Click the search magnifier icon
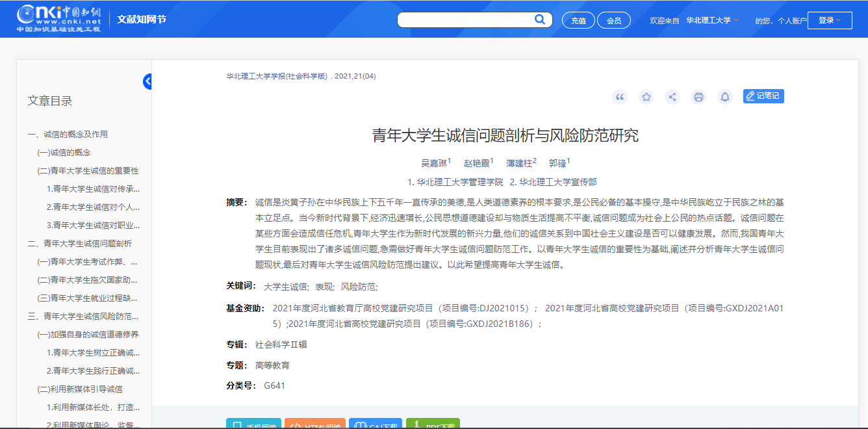 (540, 19)
